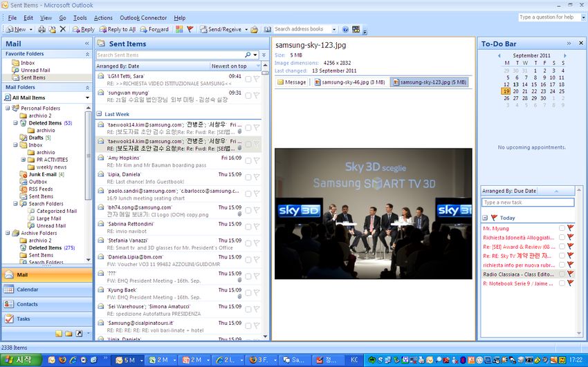Click the Send/Receive toolbar button
588x367 pixels.
[221, 29]
